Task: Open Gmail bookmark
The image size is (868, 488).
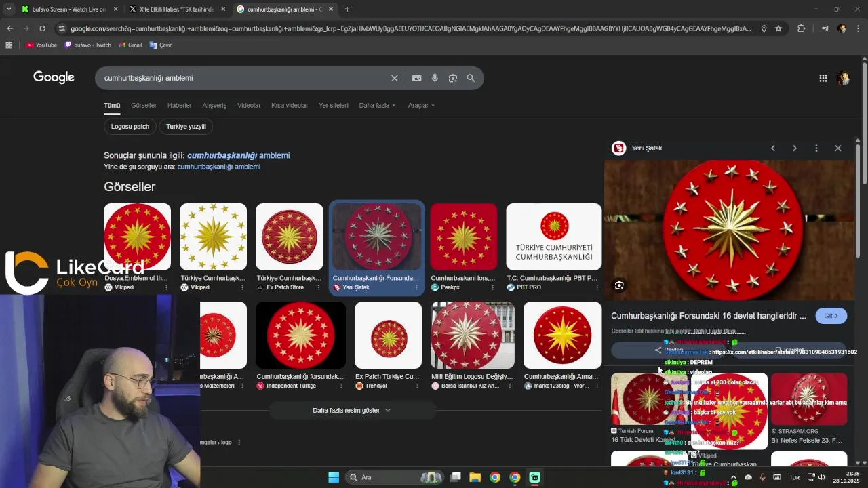Action: (x=130, y=45)
